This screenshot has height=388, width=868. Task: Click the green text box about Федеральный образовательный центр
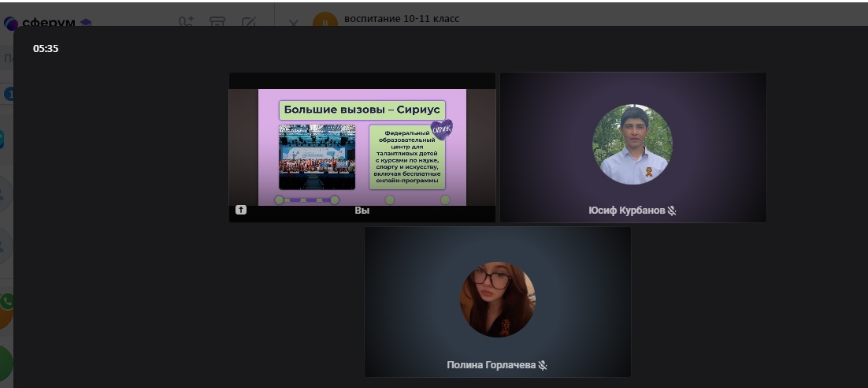pyautogui.click(x=407, y=158)
